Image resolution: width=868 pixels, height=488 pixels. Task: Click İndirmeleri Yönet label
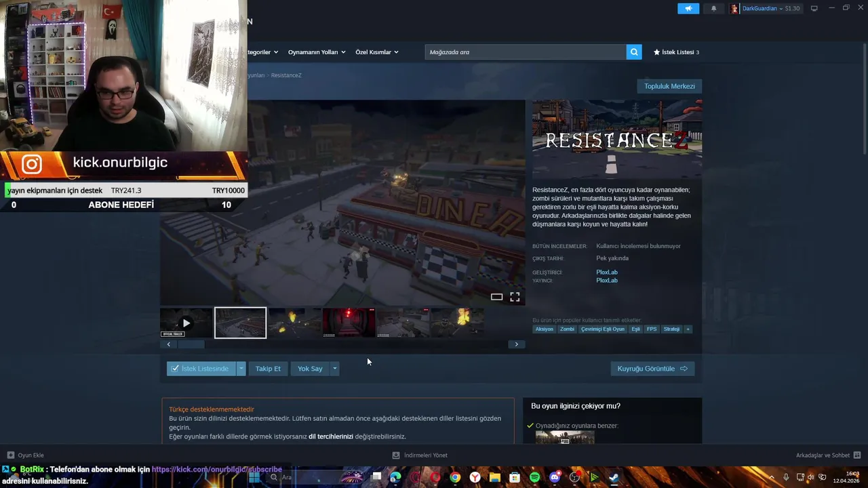[426, 455]
